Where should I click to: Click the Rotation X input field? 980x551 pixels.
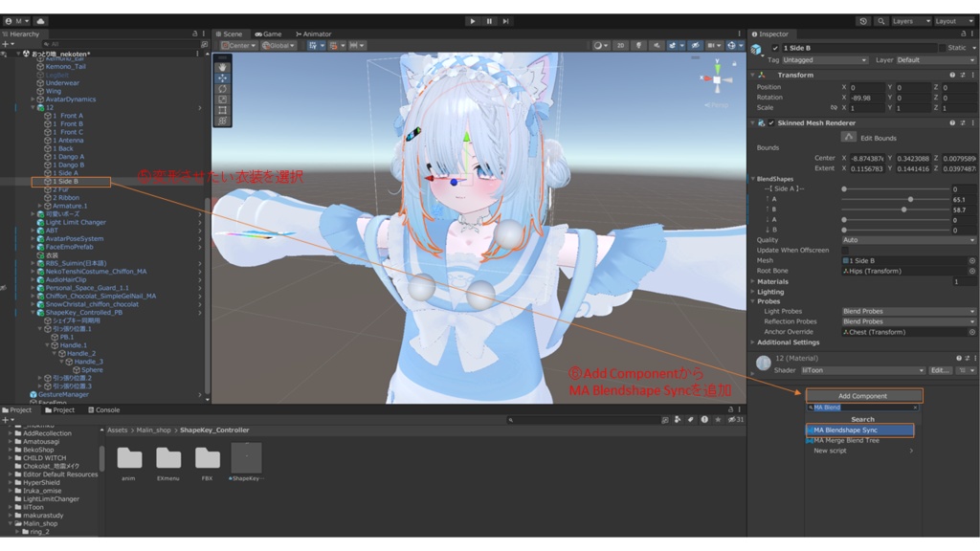[867, 99]
